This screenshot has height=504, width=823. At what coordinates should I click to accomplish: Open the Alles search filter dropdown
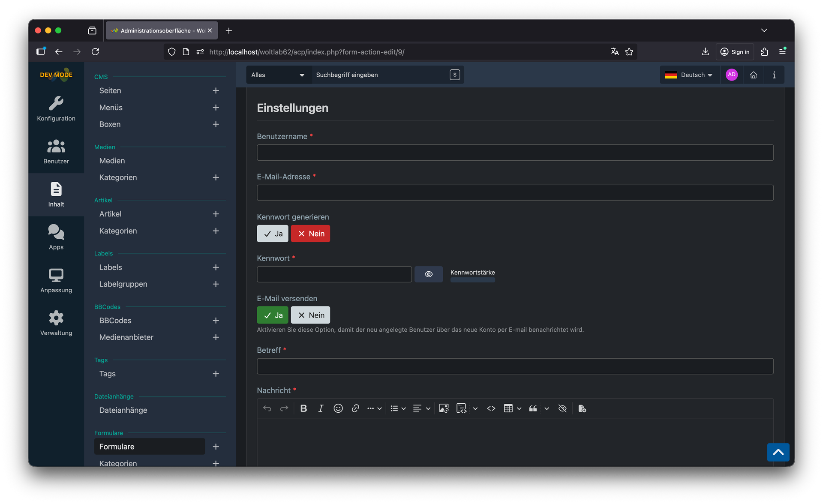[278, 75]
